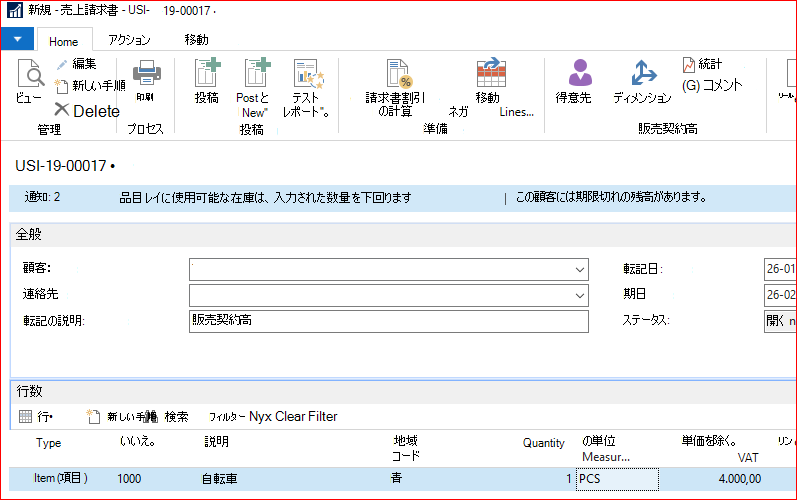Open the 得意先 customer icon
Viewport: 797px width, 500px height.
point(580,72)
